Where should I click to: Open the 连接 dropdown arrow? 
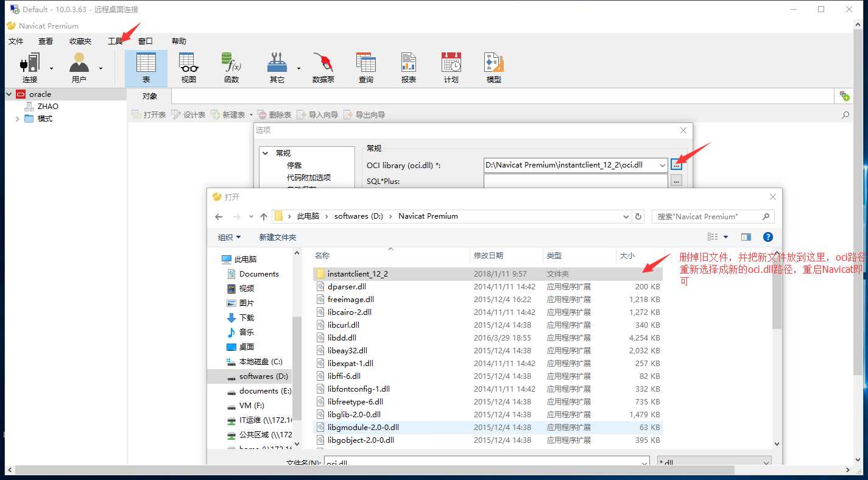pos(51,68)
